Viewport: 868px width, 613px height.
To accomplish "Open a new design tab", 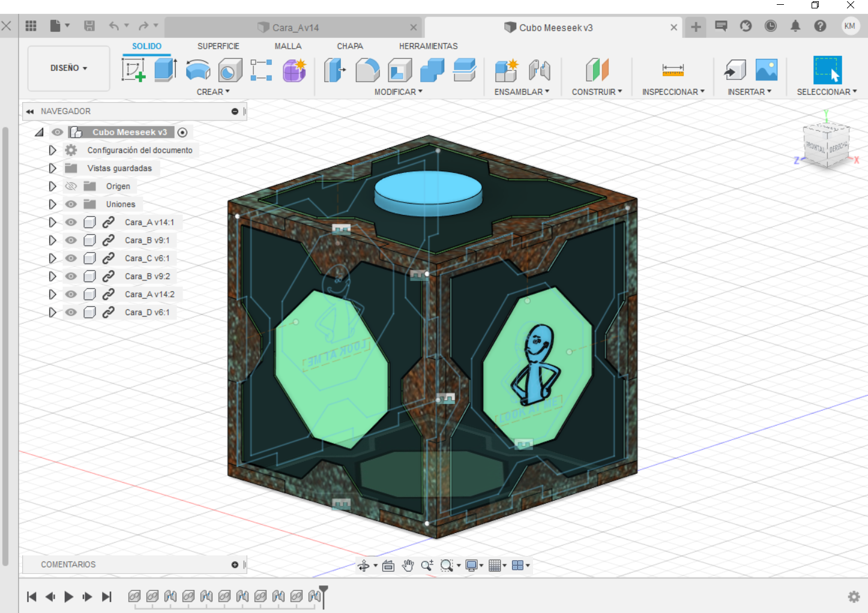I will click(x=696, y=26).
